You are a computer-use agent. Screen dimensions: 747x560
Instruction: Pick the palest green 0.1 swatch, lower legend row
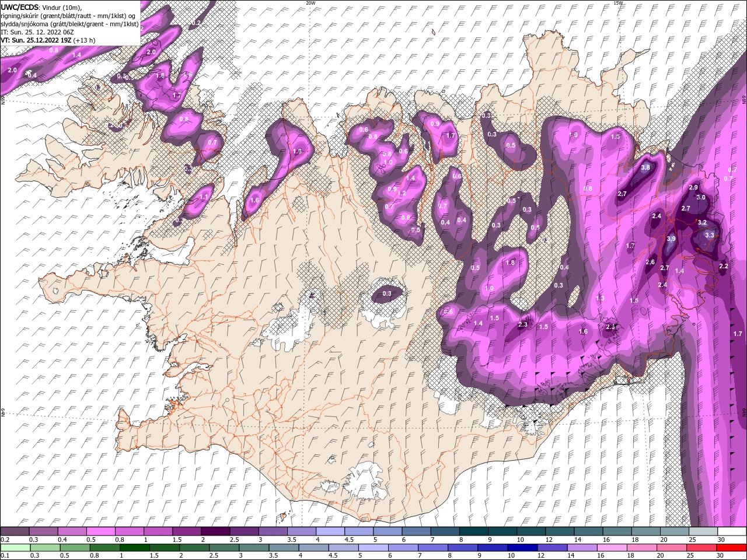click(15, 548)
